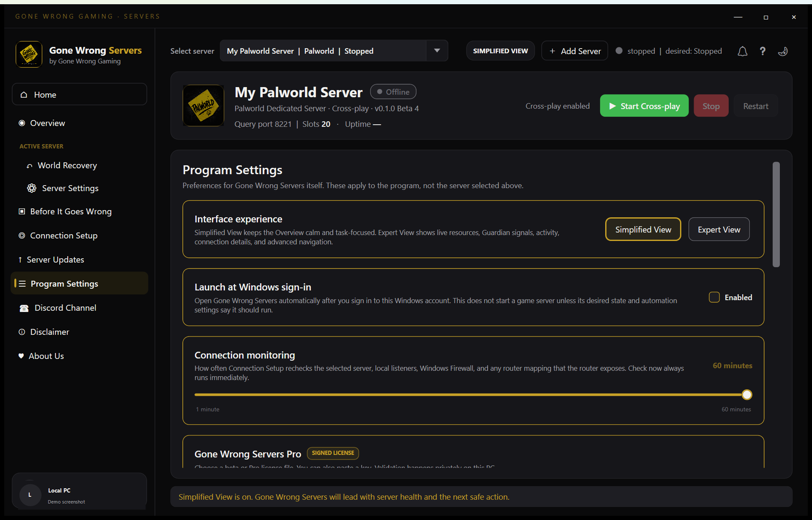
Task: Minimize the application window
Action: (x=738, y=17)
